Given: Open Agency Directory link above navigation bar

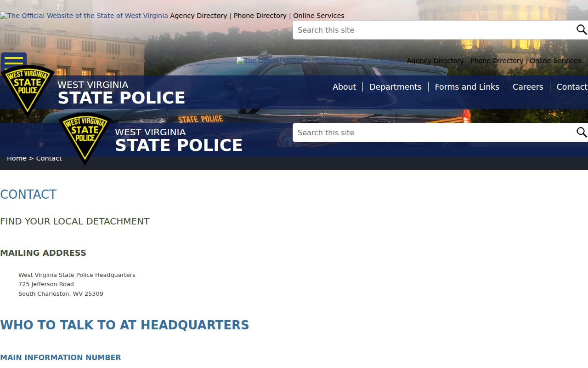Looking at the screenshot, I should (435, 61).
